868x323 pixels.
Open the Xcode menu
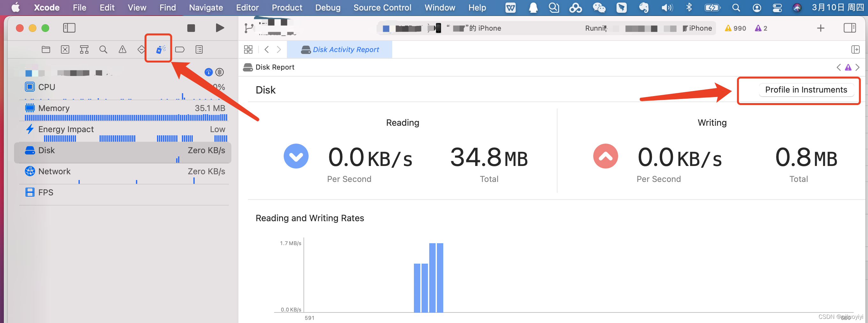[x=47, y=7]
